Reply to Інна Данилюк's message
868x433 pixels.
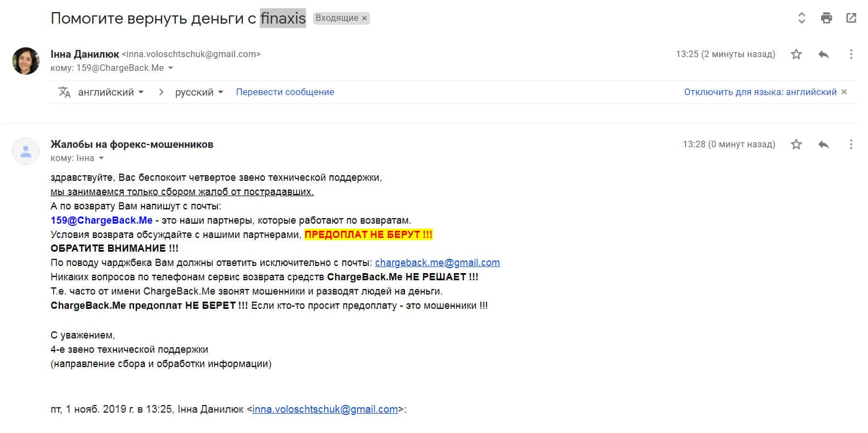pos(823,54)
